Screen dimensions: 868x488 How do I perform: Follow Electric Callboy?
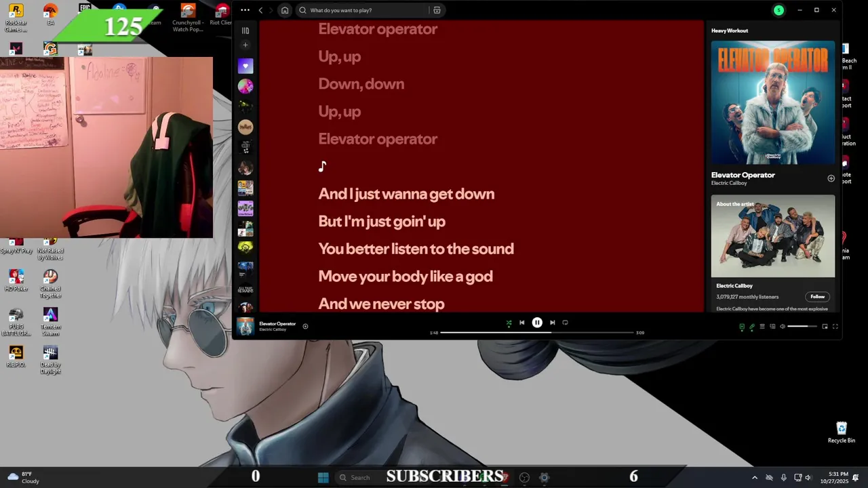tap(818, 296)
